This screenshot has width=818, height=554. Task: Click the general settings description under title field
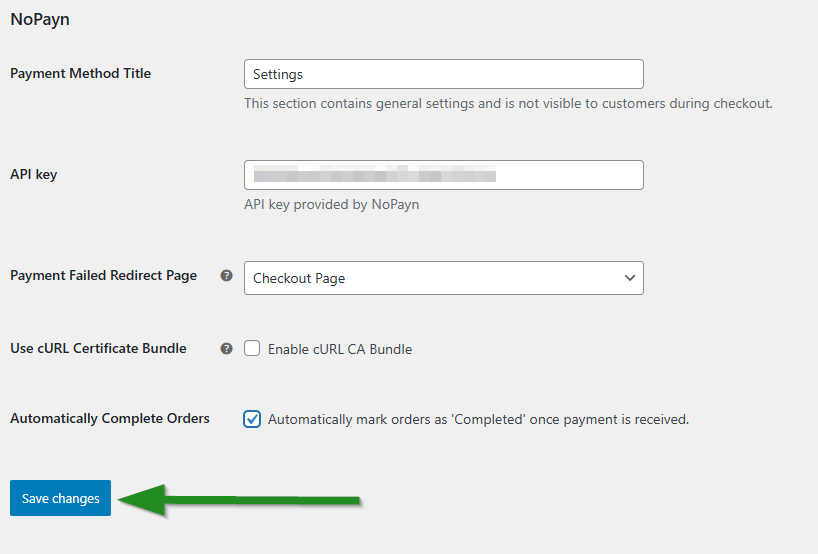tap(508, 103)
